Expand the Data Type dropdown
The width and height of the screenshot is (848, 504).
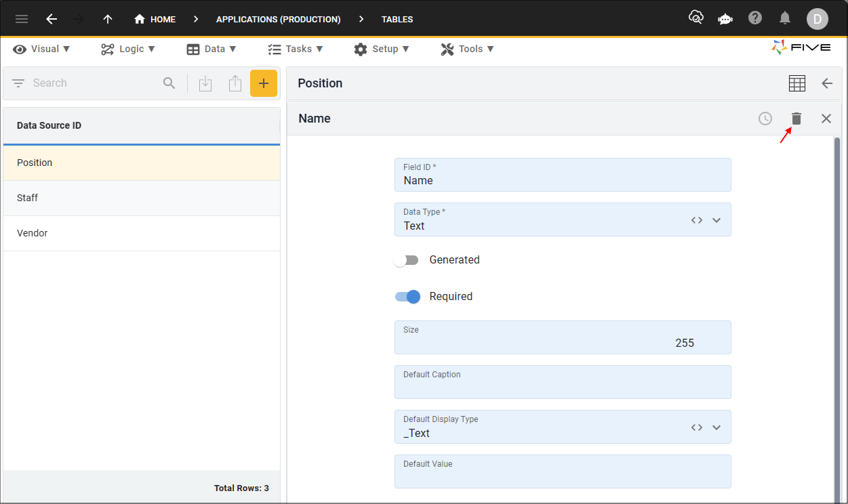tap(716, 220)
